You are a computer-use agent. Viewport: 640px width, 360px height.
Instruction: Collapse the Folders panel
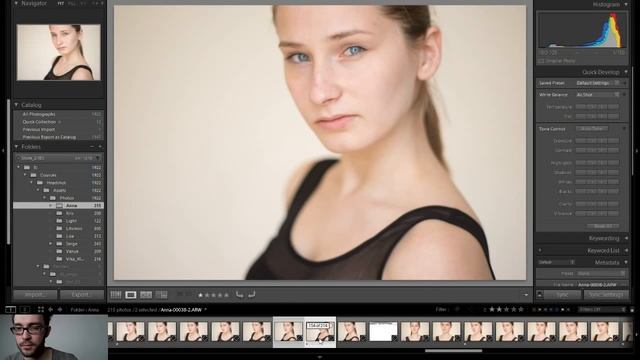pyautogui.click(x=16, y=147)
